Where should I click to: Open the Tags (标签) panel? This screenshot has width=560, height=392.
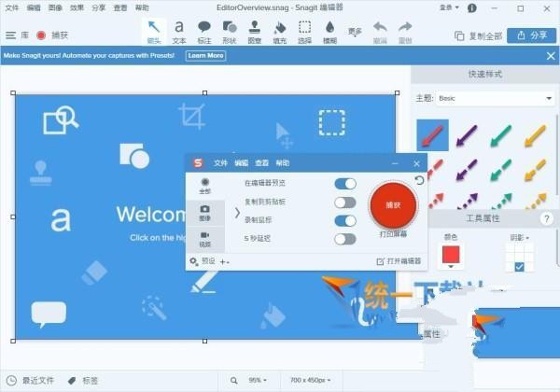(83, 381)
